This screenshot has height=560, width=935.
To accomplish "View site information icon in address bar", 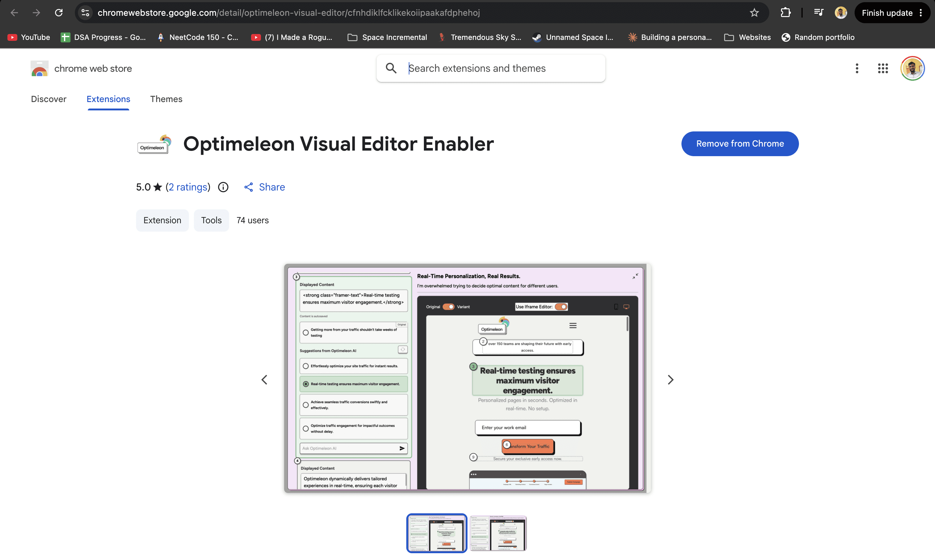I will pos(86,13).
